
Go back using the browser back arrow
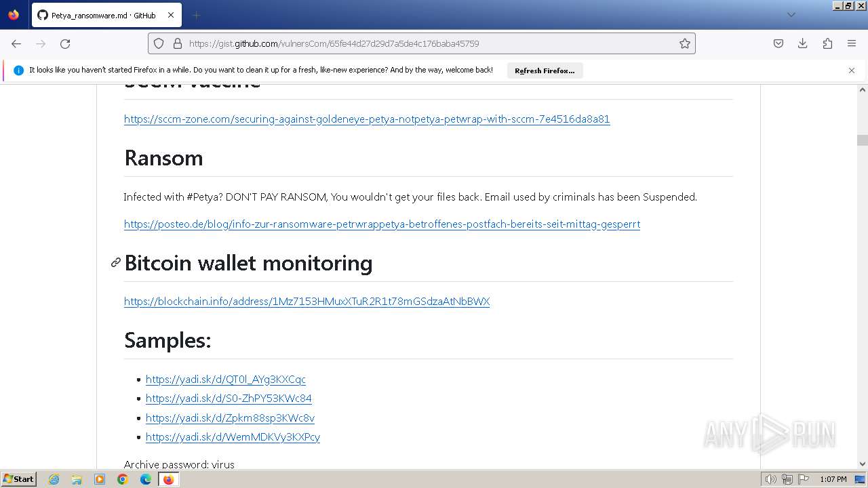[16, 43]
